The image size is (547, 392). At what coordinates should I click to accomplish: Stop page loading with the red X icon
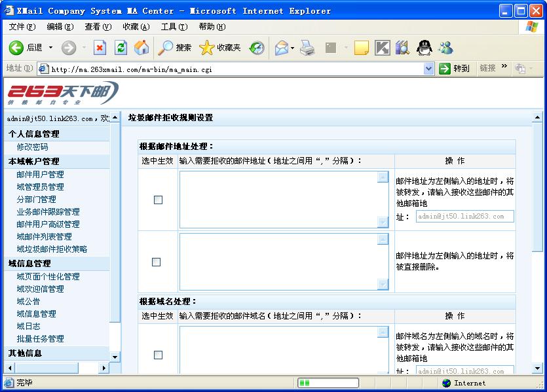pos(100,48)
